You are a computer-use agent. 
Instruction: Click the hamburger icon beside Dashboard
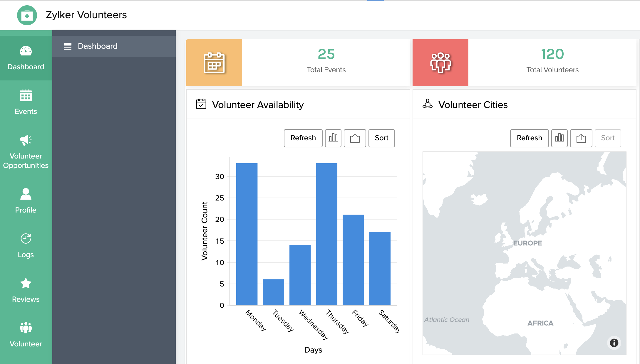coord(68,46)
